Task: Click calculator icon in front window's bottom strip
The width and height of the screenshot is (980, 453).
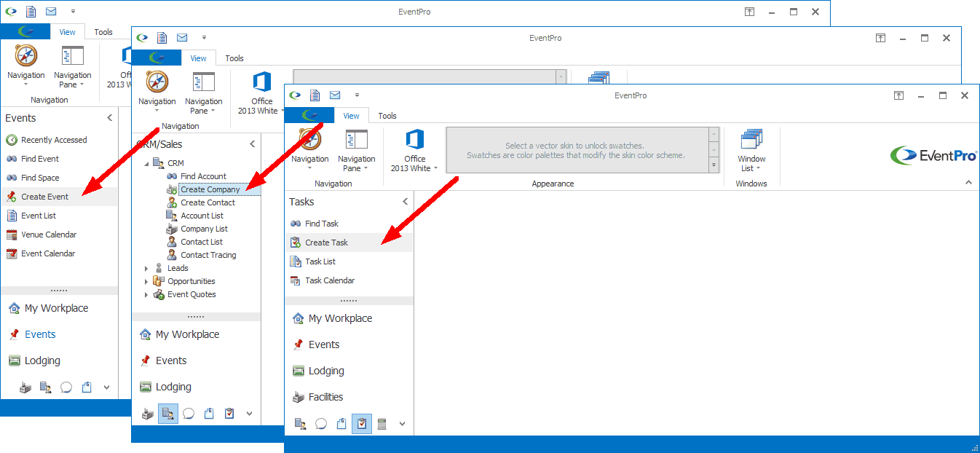Action: [x=382, y=424]
